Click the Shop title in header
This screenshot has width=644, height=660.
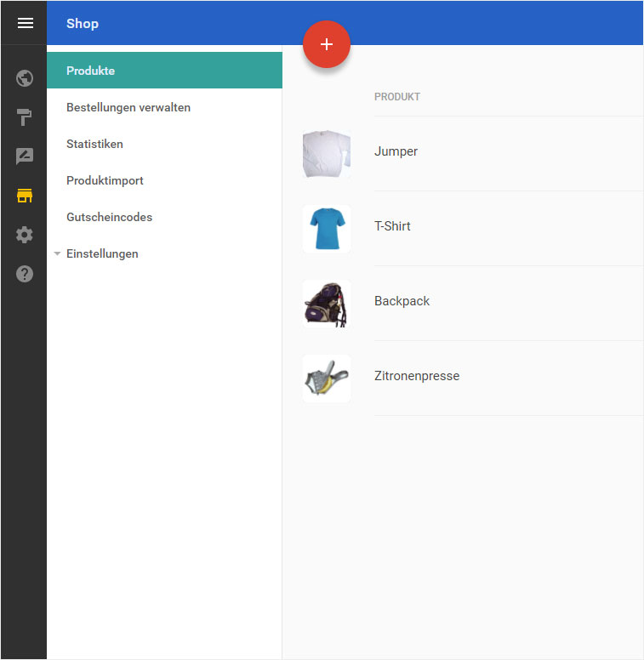tap(83, 24)
